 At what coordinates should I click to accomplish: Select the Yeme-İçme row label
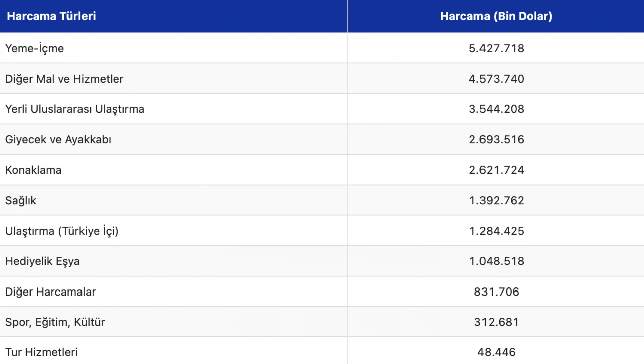[35, 49]
